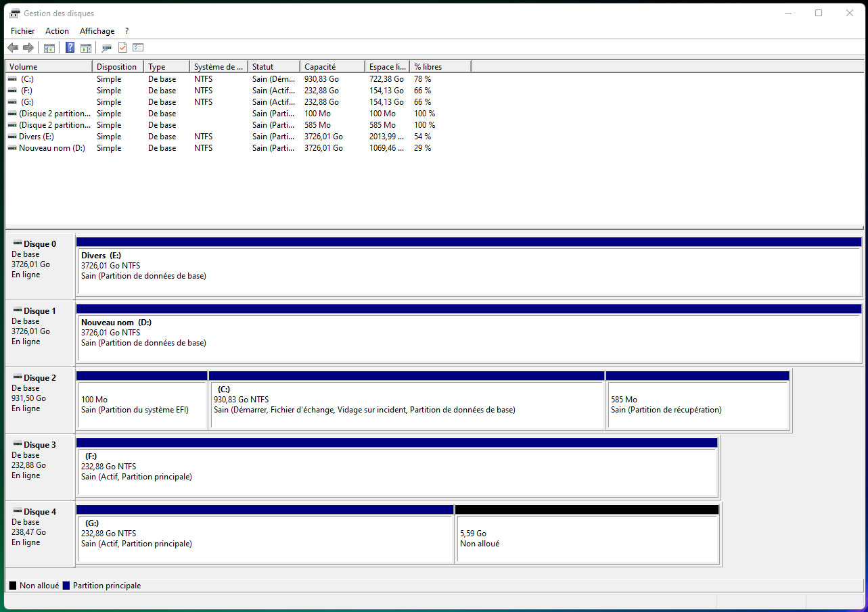This screenshot has height=612, width=868.
Task: Click the Disque 2 label panel
Action: click(x=40, y=400)
